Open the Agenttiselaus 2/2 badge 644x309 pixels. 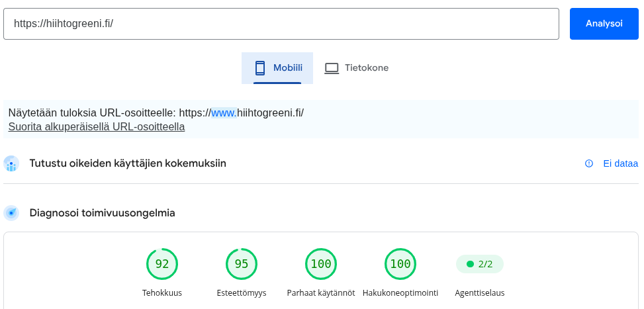click(x=480, y=264)
